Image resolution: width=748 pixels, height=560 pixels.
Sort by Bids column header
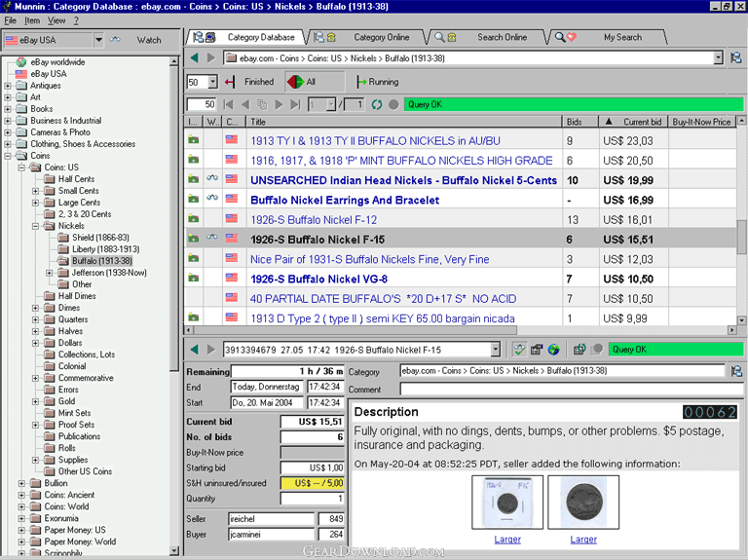click(x=580, y=122)
